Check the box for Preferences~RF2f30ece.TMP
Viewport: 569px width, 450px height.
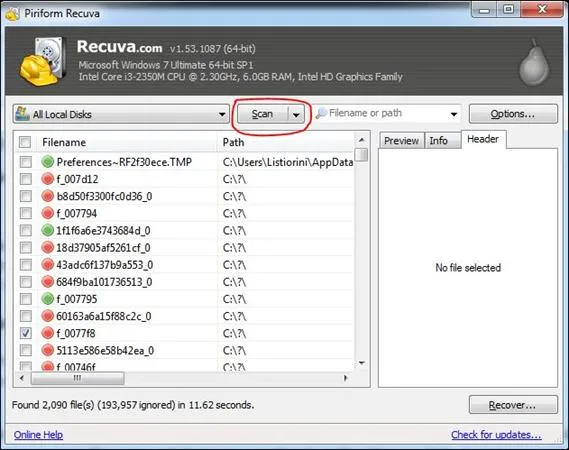[25, 162]
